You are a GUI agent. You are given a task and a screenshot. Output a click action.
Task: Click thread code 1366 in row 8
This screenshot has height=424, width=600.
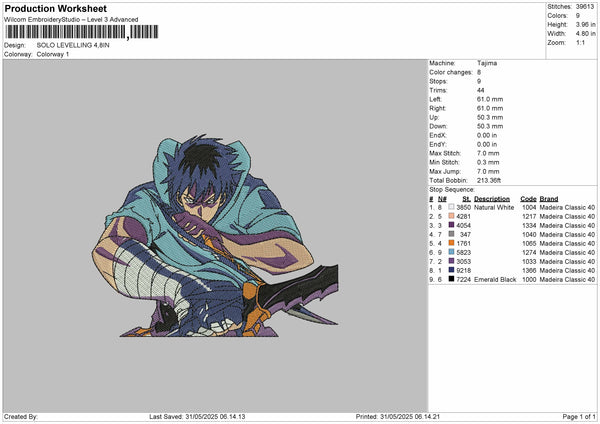pos(529,270)
